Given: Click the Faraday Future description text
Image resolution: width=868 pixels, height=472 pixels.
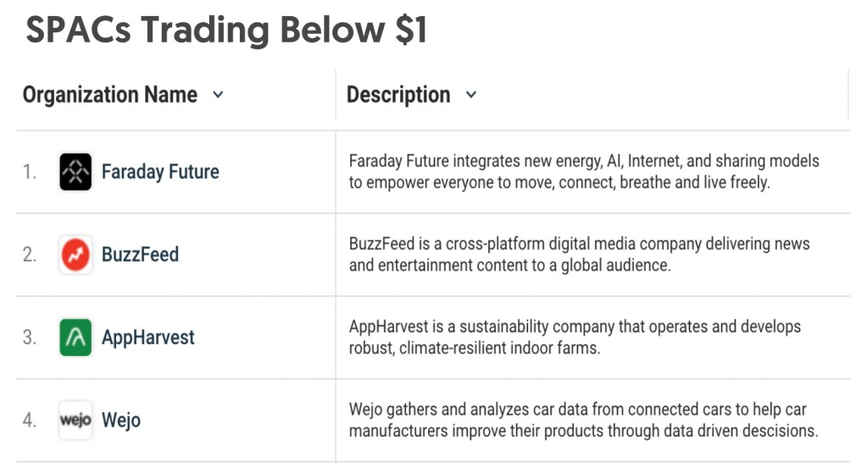Looking at the screenshot, I should [584, 171].
